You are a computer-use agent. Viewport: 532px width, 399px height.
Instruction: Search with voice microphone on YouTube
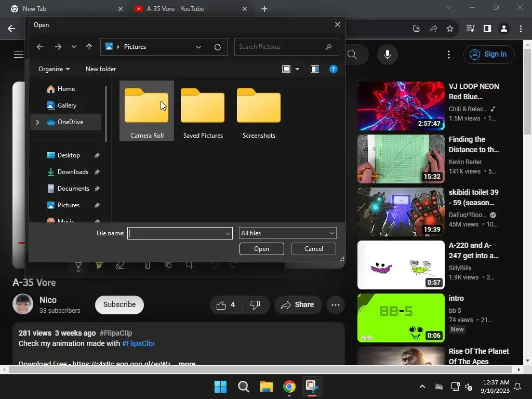coord(388,54)
